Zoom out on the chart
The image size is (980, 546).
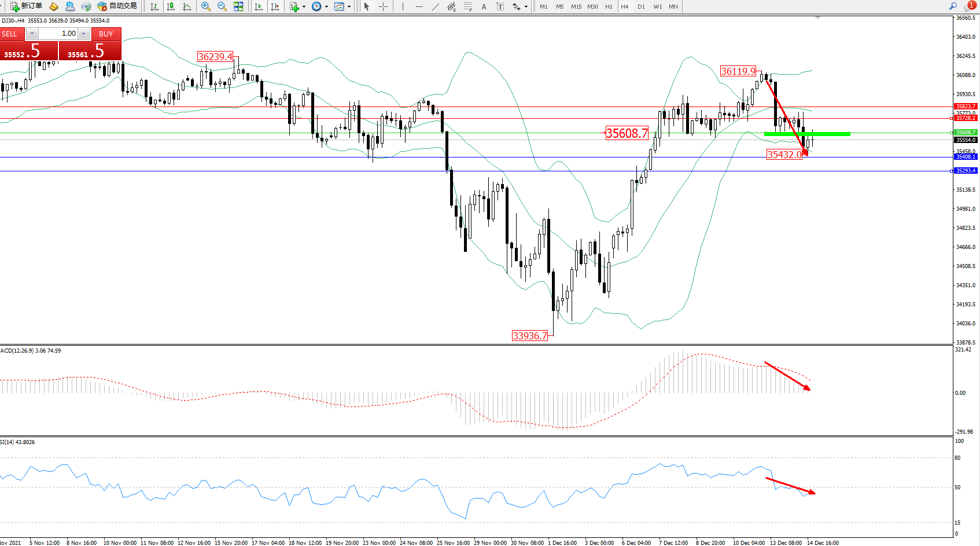pos(222,6)
